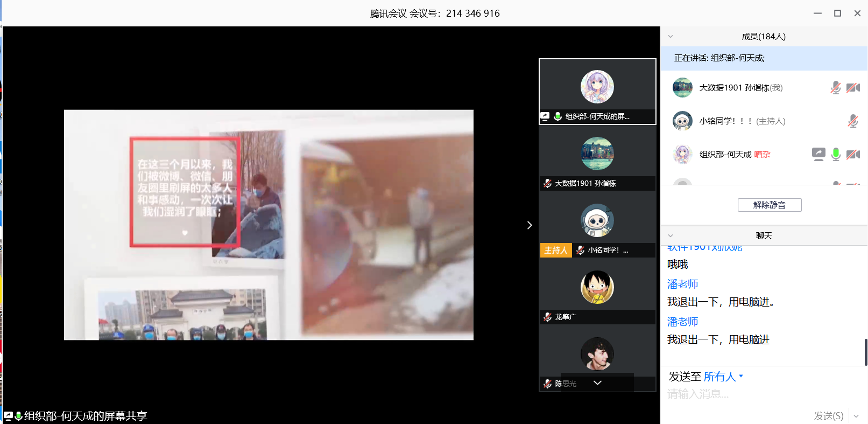
Task: Toggle camera for 大数据1901 孙诣栋 in member list
Action: [x=853, y=88]
